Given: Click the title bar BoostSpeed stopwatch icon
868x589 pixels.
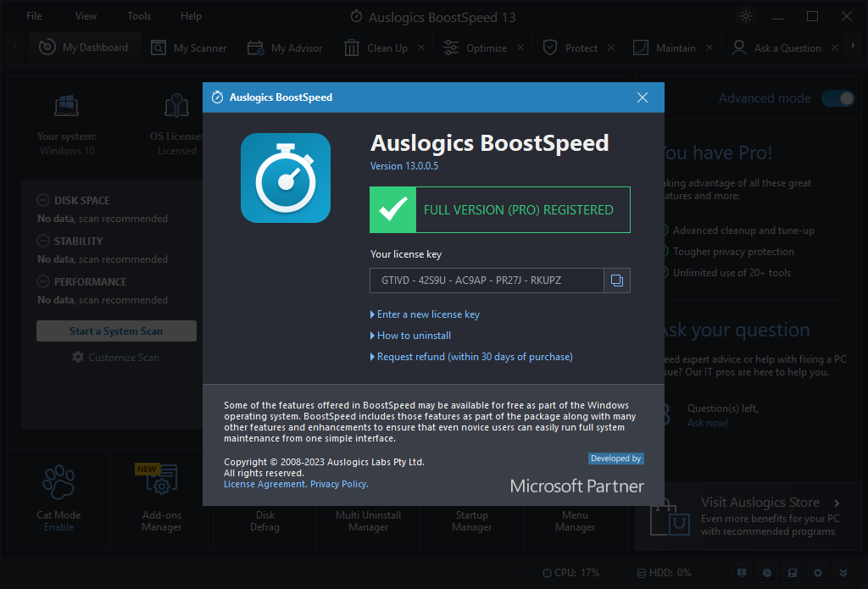Looking at the screenshot, I should click(x=357, y=16).
